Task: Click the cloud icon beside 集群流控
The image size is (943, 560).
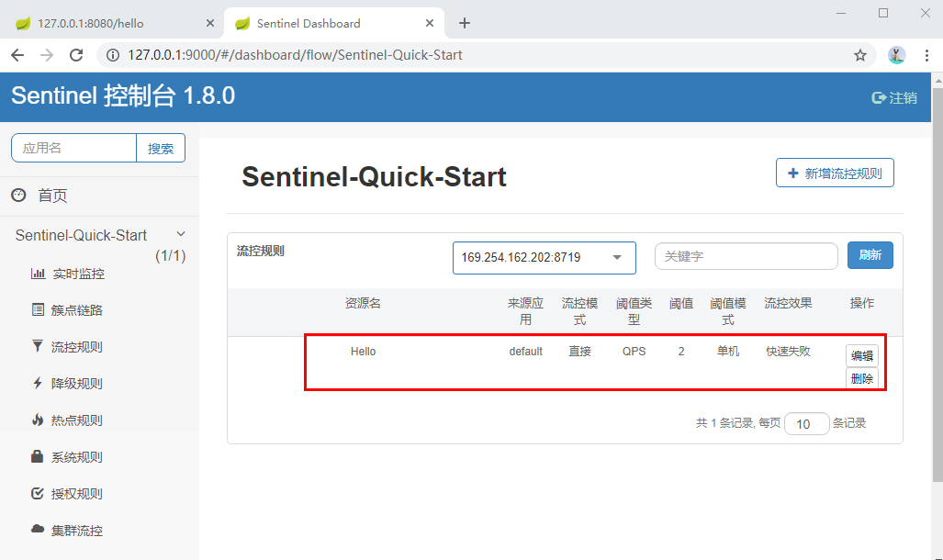Action: (38, 529)
